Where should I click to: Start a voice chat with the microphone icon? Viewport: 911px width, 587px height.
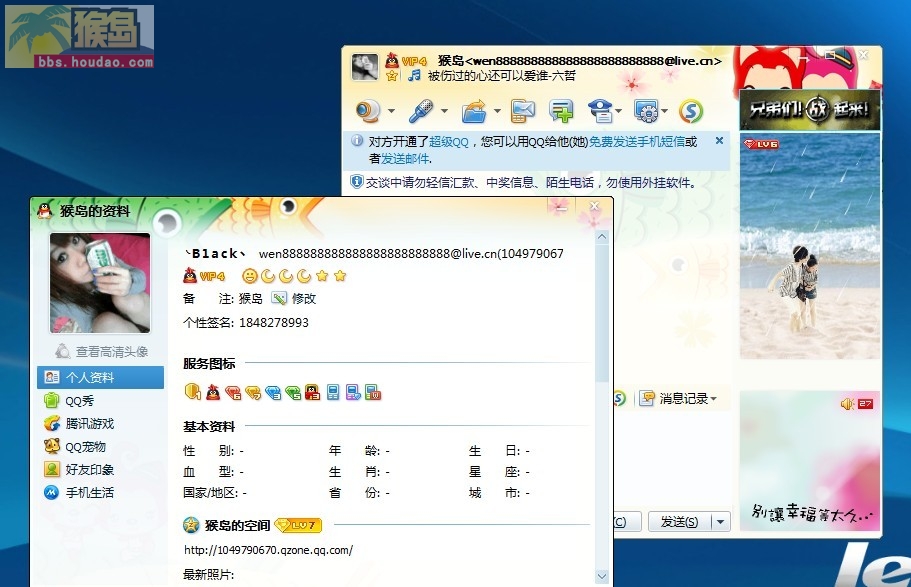click(421, 110)
